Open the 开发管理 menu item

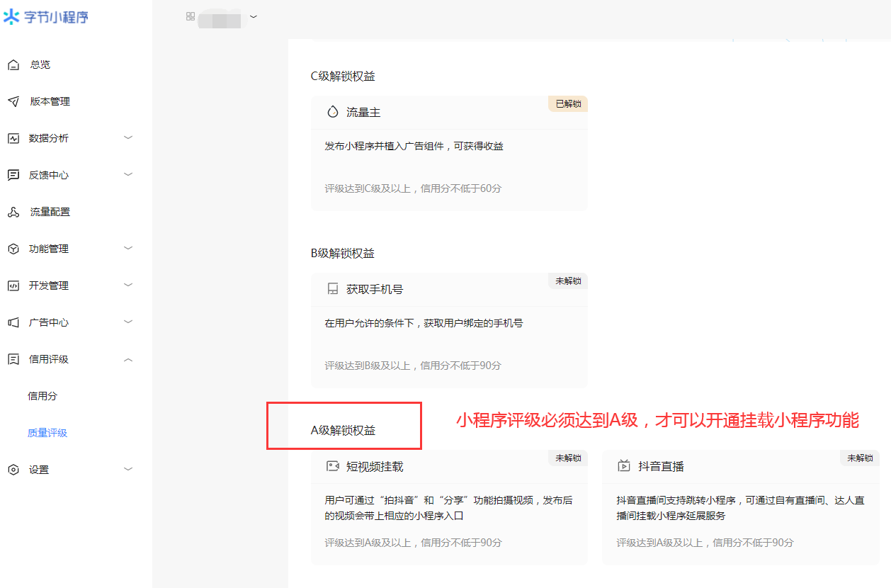click(49, 285)
